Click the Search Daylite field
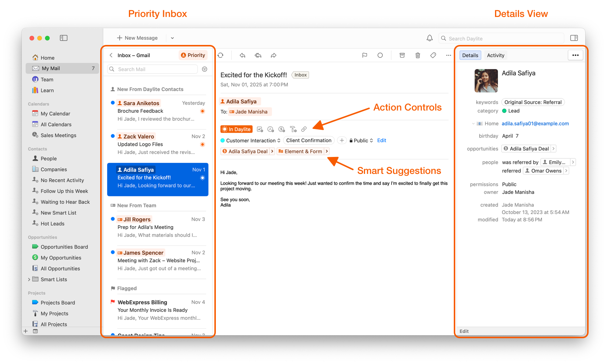 click(x=502, y=38)
